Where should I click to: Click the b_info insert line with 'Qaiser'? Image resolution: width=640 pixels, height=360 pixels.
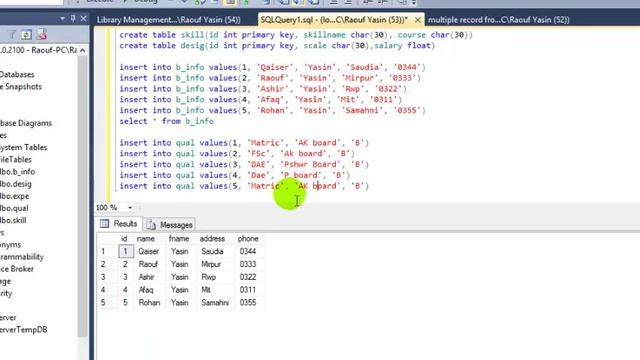pos(273,67)
